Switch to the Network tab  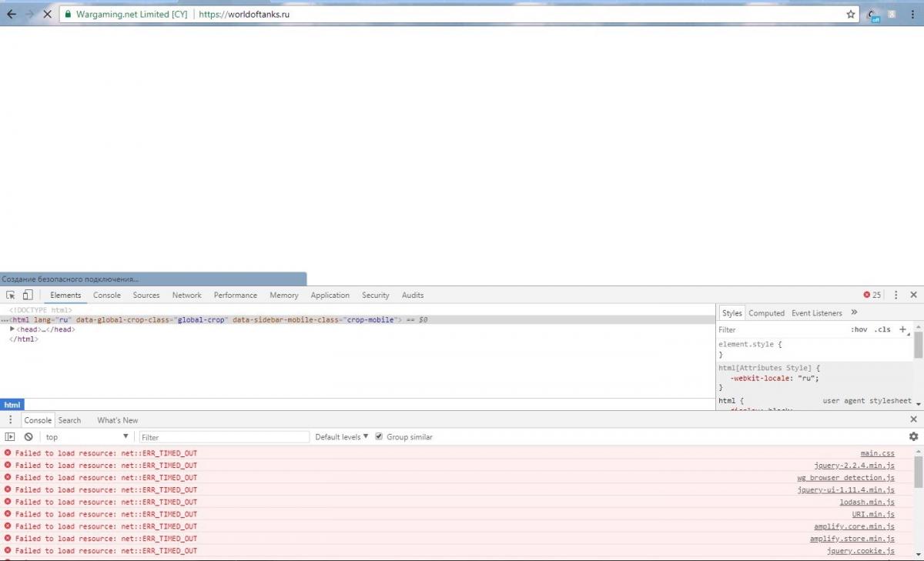186,295
